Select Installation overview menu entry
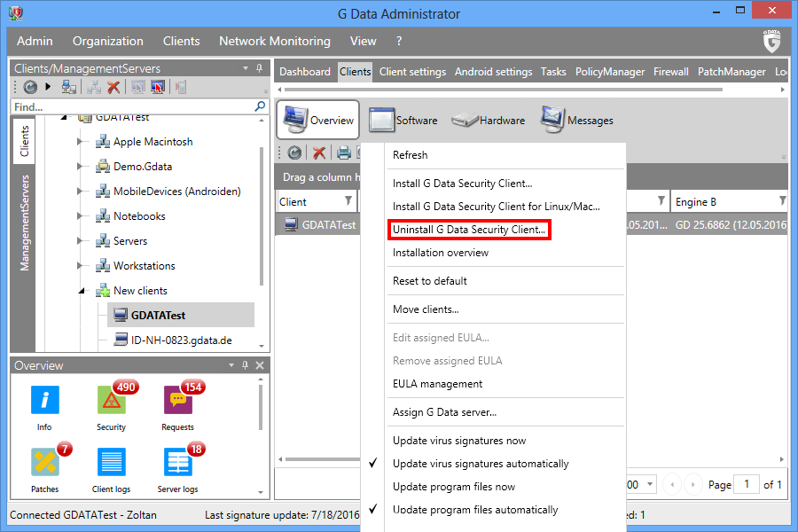The height and width of the screenshot is (532, 798). [x=440, y=253]
